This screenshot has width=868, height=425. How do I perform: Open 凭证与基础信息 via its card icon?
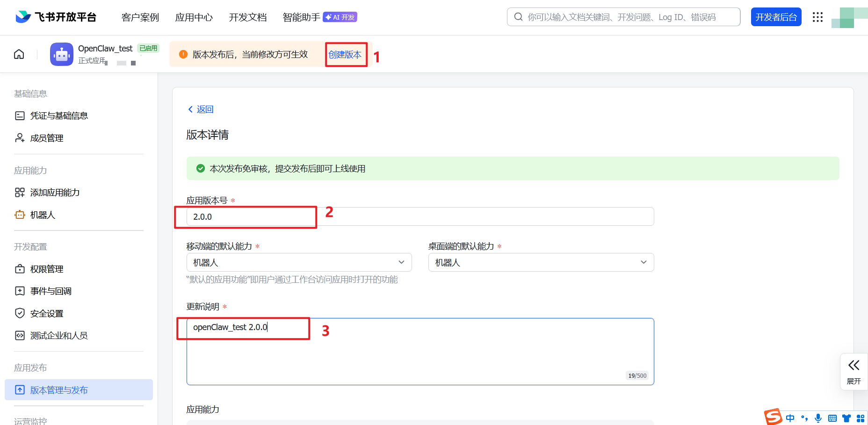(x=20, y=115)
